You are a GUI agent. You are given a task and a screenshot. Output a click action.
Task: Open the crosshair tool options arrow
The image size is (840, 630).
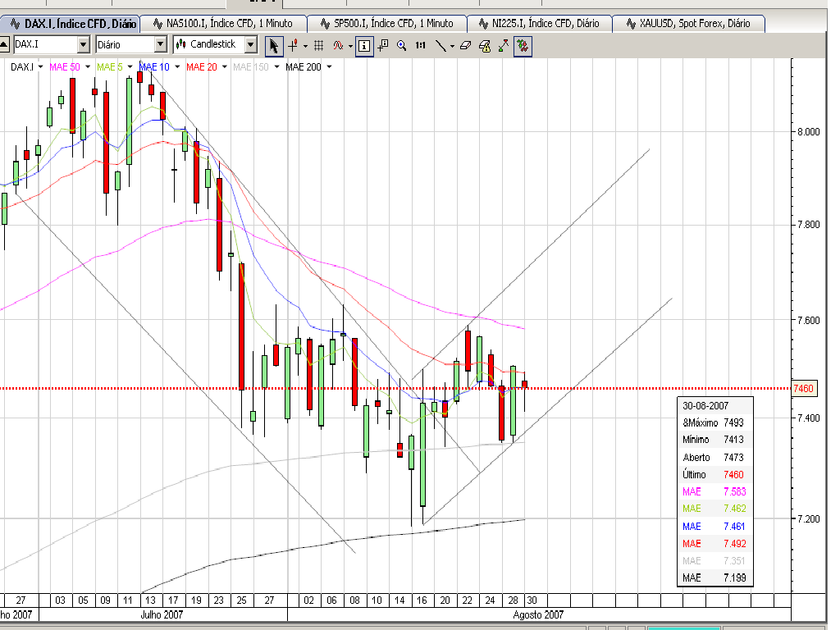point(305,46)
